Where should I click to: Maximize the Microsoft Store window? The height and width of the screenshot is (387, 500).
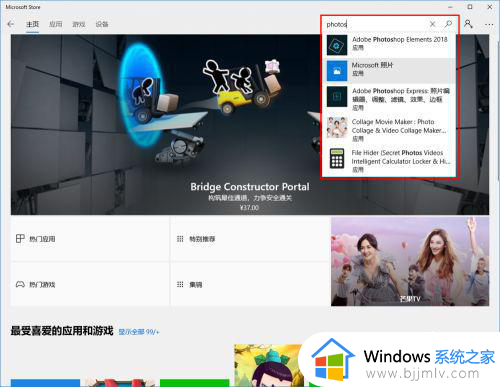470,7
